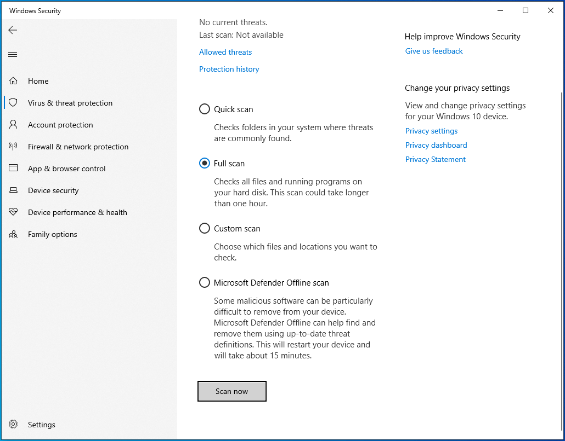Click the Settings gear icon
The height and width of the screenshot is (441, 565).
coord(13,424)
